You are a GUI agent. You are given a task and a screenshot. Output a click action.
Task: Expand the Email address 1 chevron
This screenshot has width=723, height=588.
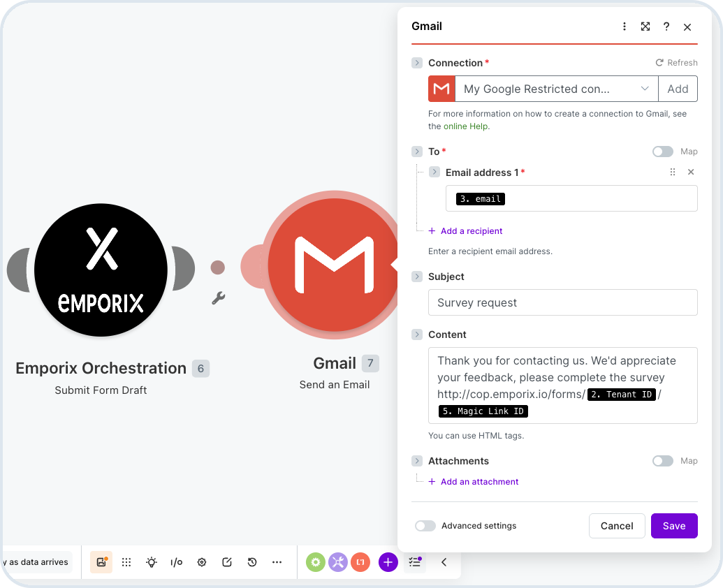(x=434, y=172)
